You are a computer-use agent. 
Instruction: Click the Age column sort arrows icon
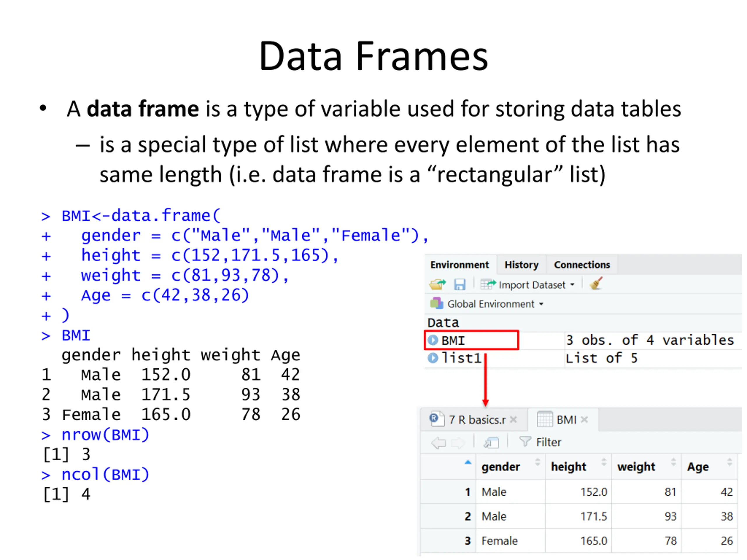coord(729,462)
